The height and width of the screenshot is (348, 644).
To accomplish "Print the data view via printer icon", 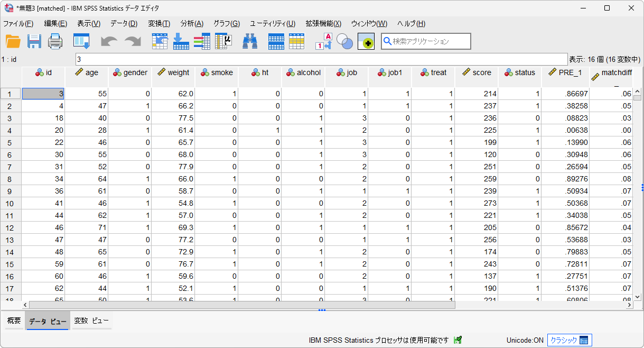I will tap(55, 41).
